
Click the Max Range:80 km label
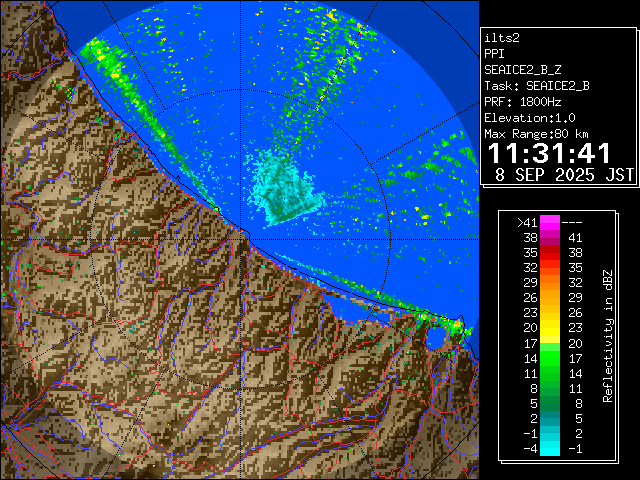pos(536,133)
